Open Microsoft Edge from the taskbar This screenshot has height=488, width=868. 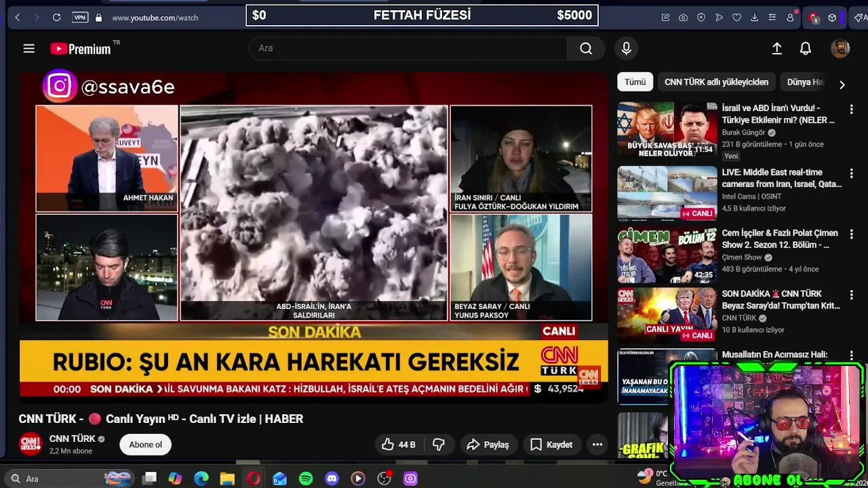click(x=201, y=479)
